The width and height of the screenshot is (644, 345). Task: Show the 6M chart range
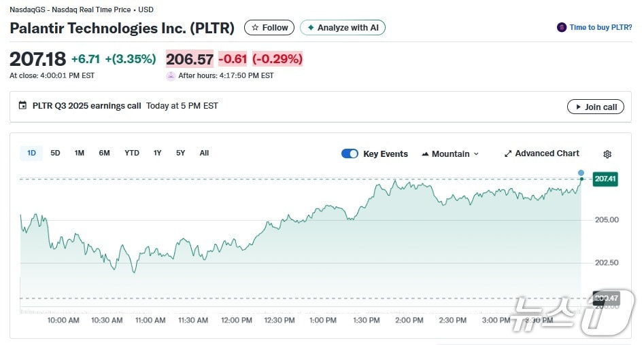(x=104, y=153)
